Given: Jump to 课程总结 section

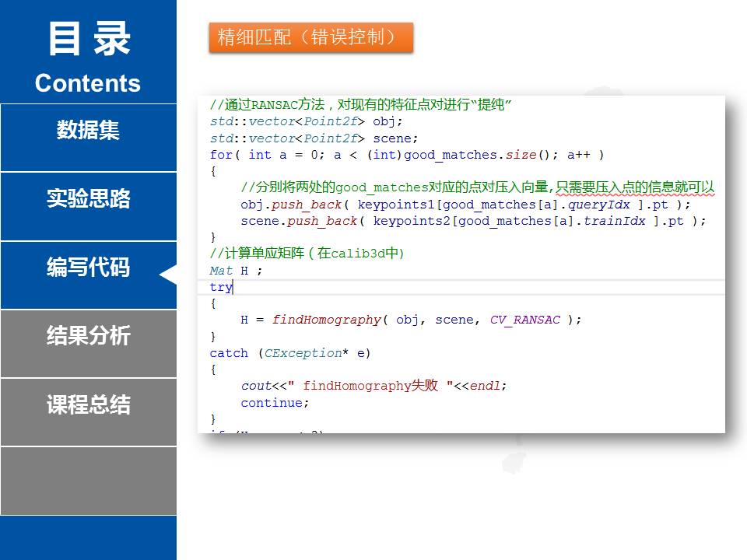Looking at the screenshot, I should (x=88, y=412).
